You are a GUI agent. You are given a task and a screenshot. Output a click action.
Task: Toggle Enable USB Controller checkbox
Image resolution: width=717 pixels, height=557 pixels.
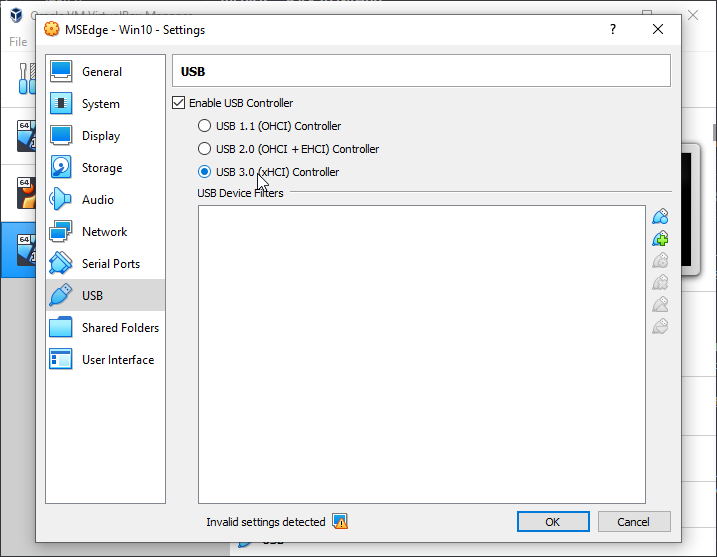coord(179,103)
